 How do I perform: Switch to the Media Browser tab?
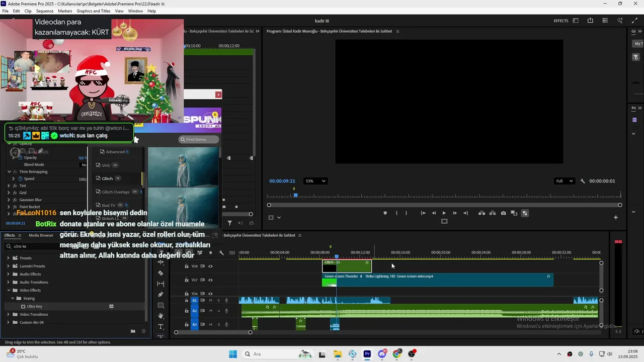(41, 235)
